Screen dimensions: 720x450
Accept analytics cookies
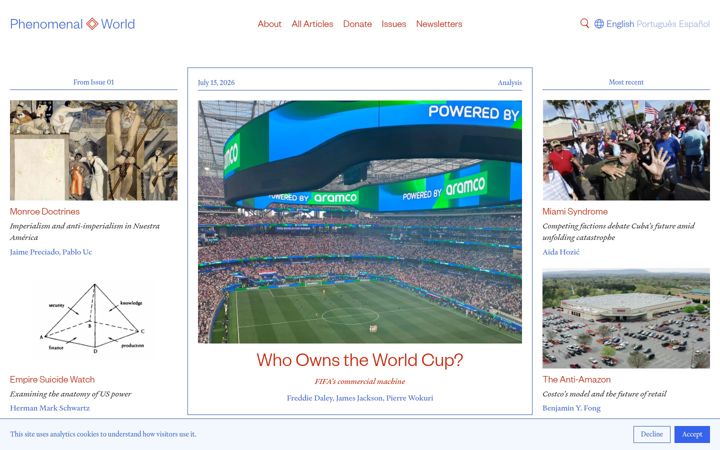pyautogui.click(x=692, y=434)
